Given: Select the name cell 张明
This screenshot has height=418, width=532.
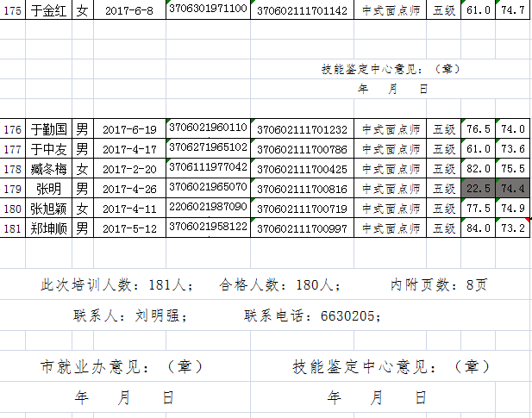Looking at the screenshot, I should (48, 189).
